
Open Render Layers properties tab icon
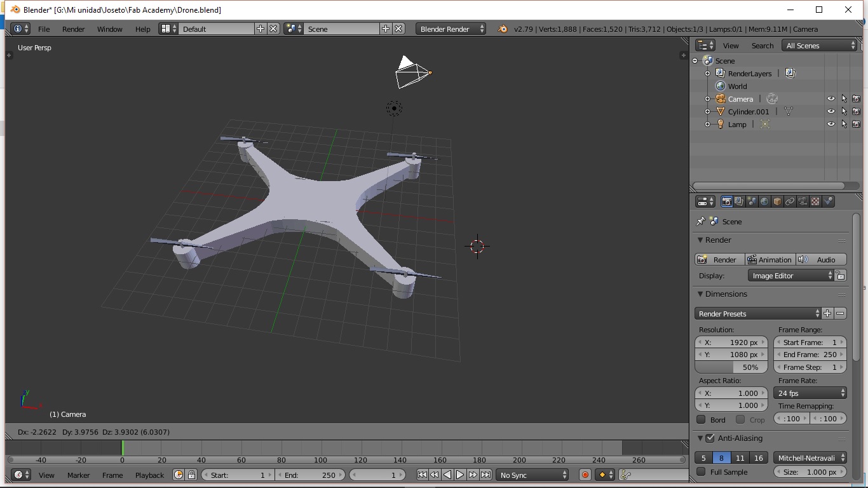point(739,201)
